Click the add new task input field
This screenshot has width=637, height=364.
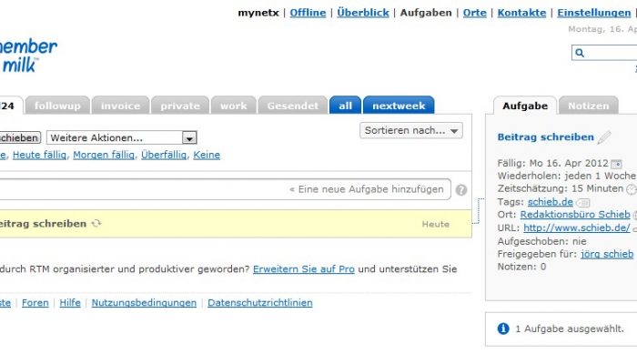[225, 189]
